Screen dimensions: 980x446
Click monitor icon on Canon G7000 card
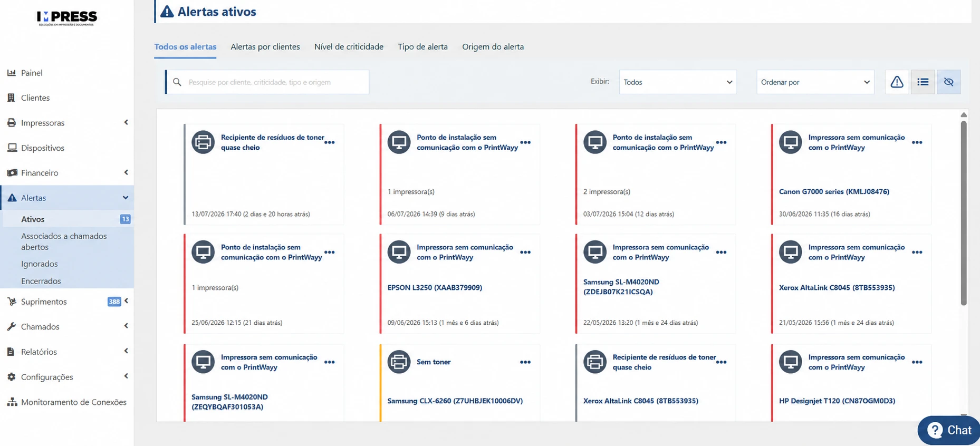click(791, 142)
